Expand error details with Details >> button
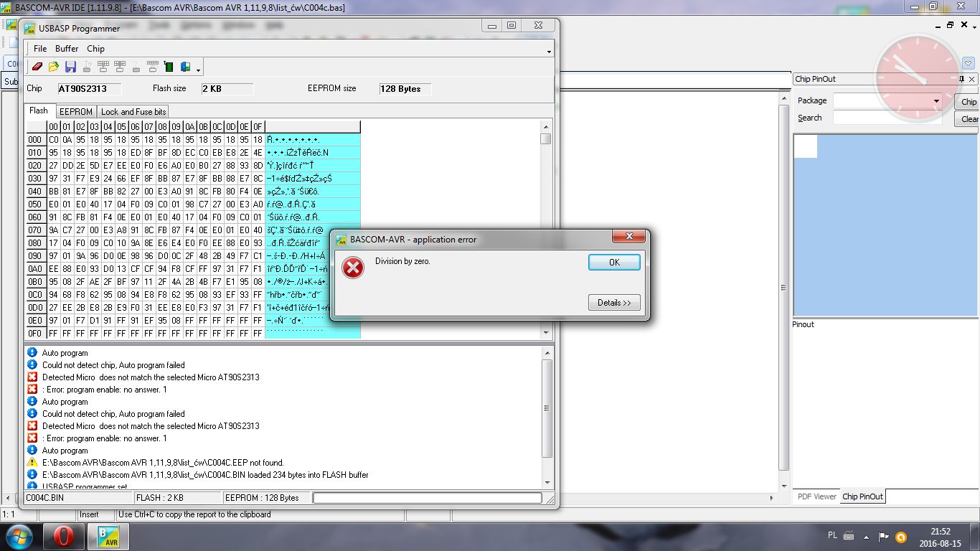This screenshot has width=980, height=551. pos(613,303)
